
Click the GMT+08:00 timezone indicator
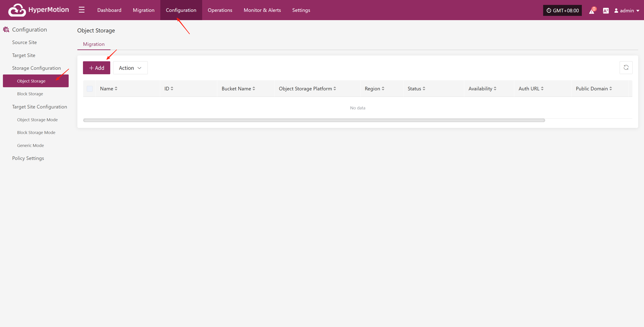point(562,11)
